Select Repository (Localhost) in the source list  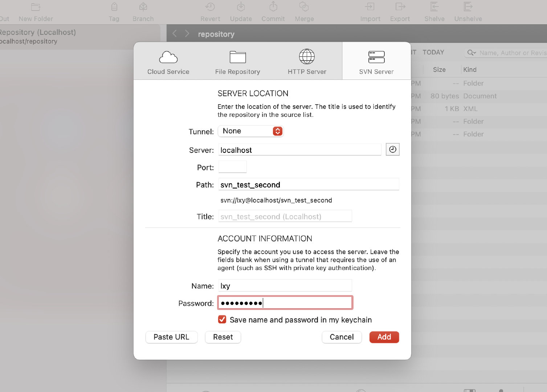click(x=80, y=37)
